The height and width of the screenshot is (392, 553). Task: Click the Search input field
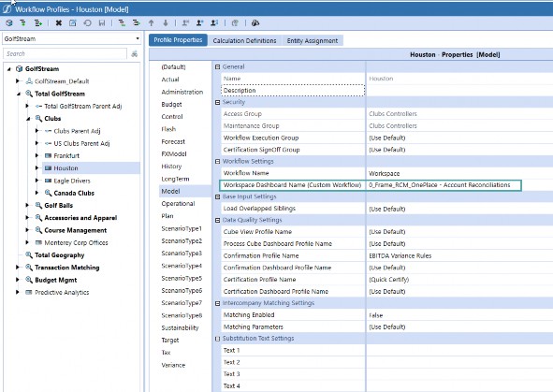click(65, 53)
